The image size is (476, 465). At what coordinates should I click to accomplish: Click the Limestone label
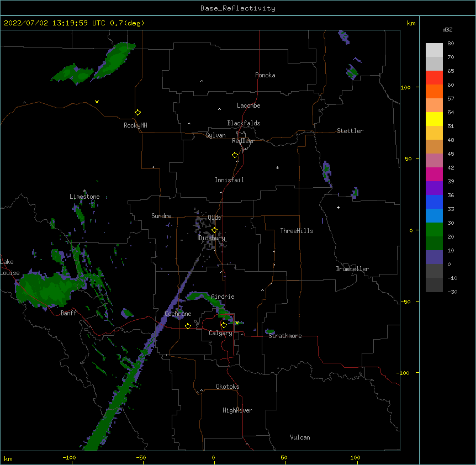[84, 197]
